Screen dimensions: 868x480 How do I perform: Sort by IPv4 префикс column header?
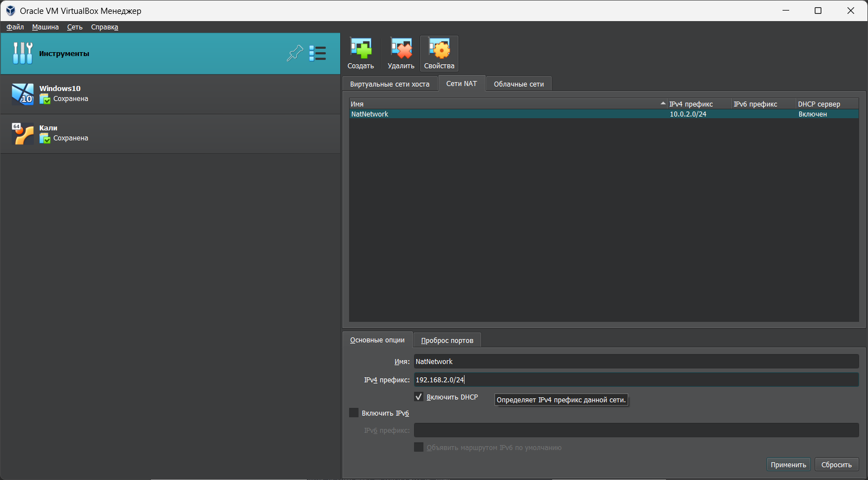(700, 104)
